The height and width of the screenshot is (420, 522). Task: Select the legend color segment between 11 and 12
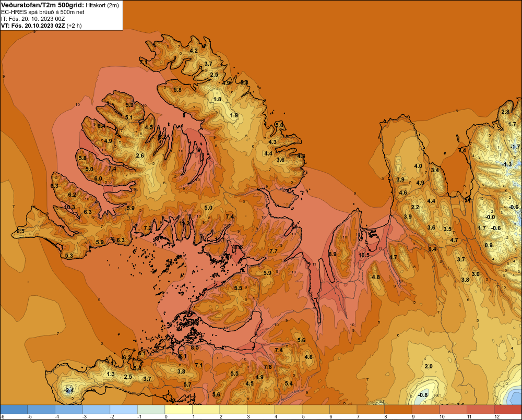pyautogui.click(x=481, y=410)
